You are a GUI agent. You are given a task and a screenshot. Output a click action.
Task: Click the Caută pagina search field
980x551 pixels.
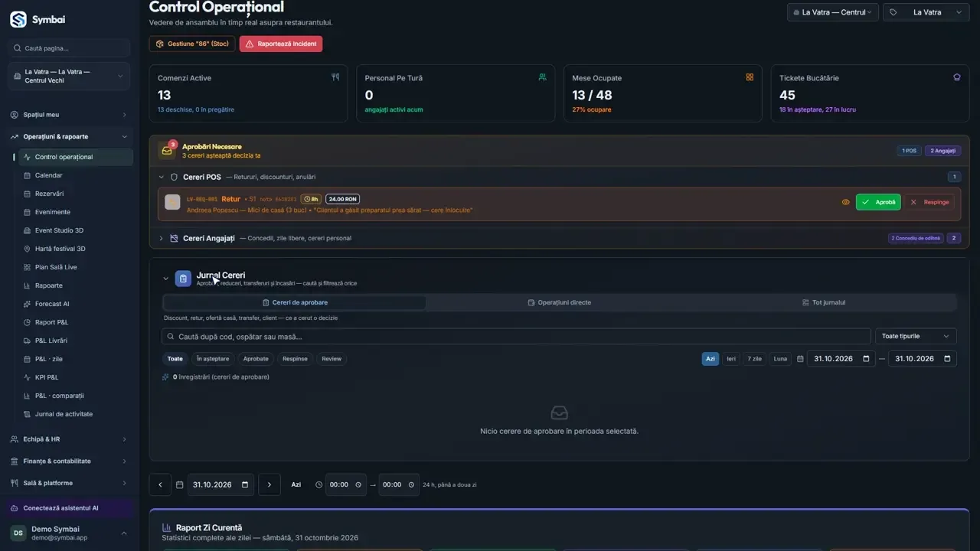70,48
